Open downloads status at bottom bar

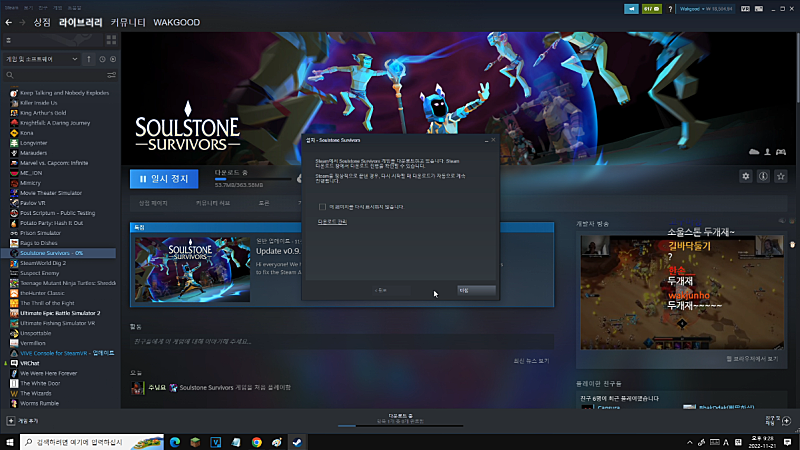[x=401, y=419]
